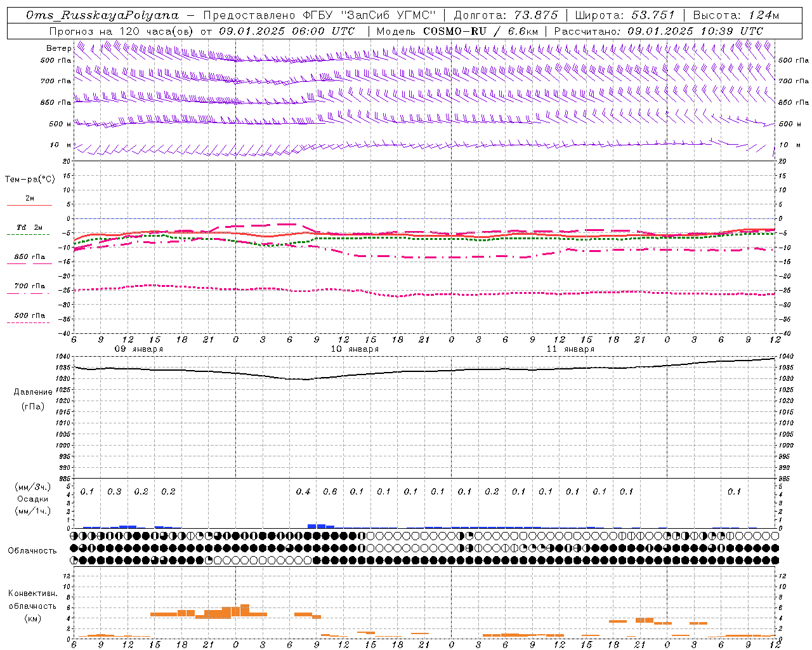Click the Высота: 124м value
This screenshot has height=650, width=812.
tap(737, 15)
